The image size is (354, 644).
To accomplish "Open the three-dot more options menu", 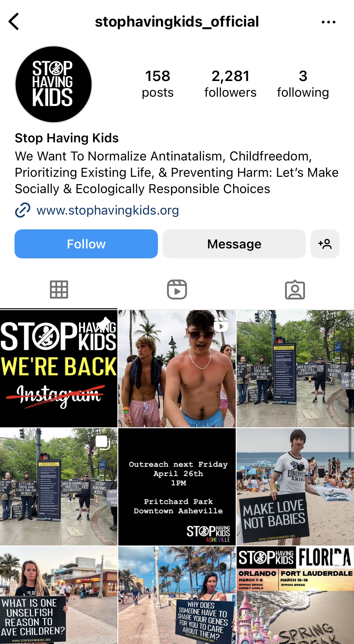I will 329,22.
